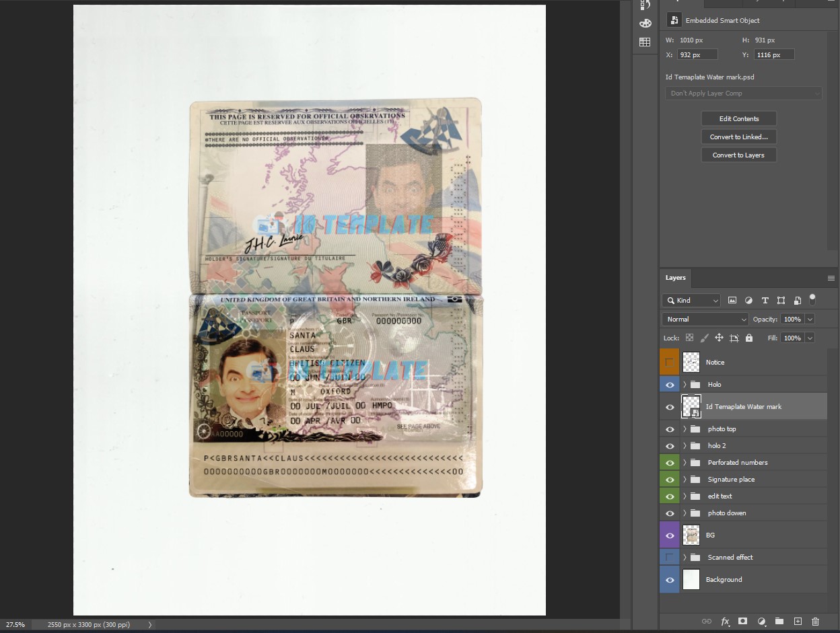Click the Fill value field

[792, 338]
